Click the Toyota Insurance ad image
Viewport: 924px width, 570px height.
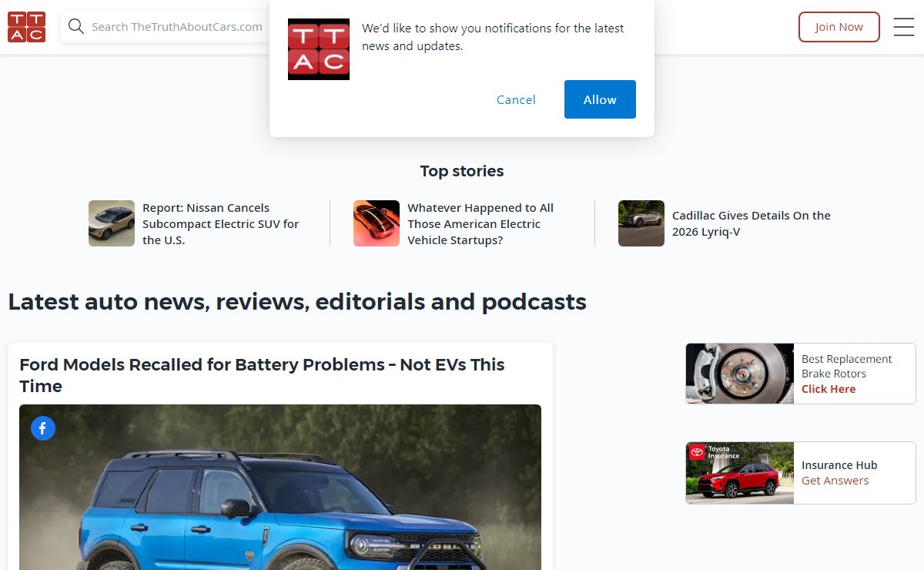(x=740, y=473)
